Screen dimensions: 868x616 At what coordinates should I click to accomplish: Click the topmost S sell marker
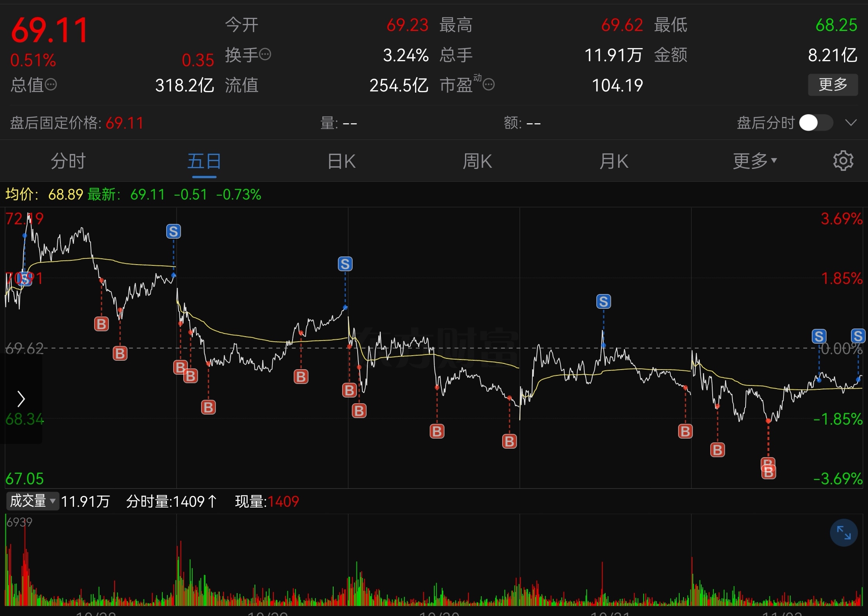click(173, 232)
